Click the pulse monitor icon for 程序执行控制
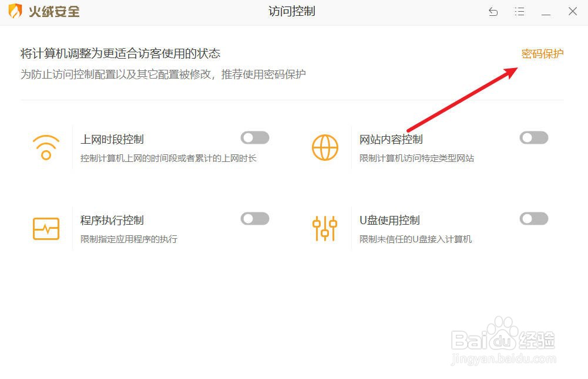Screen dimensions: 588x379 [x=46, y=228]
